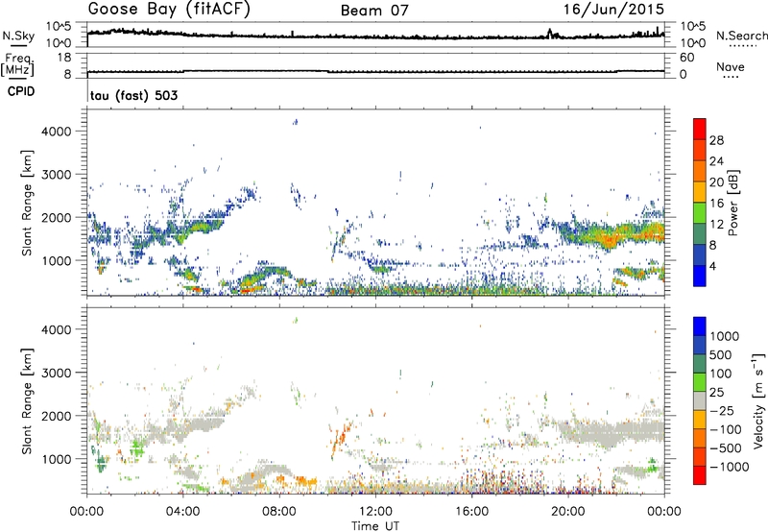
Task: Click '3000' on the velocity panel range axis
Action: pos(57,373)
